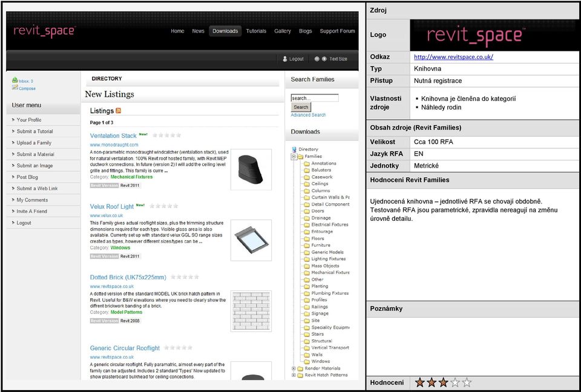
Task: Open the Dotted Brick pattern thumbnail
Action: pyautogui.click(x=251, y=311)
